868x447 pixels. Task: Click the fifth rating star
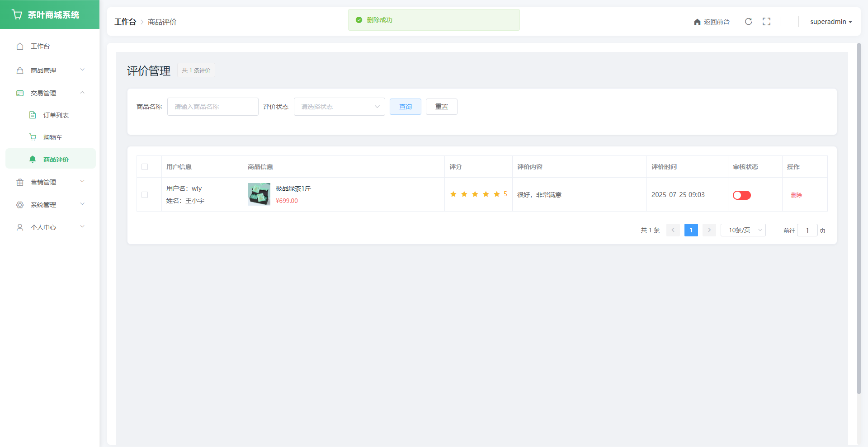point(496,194)
